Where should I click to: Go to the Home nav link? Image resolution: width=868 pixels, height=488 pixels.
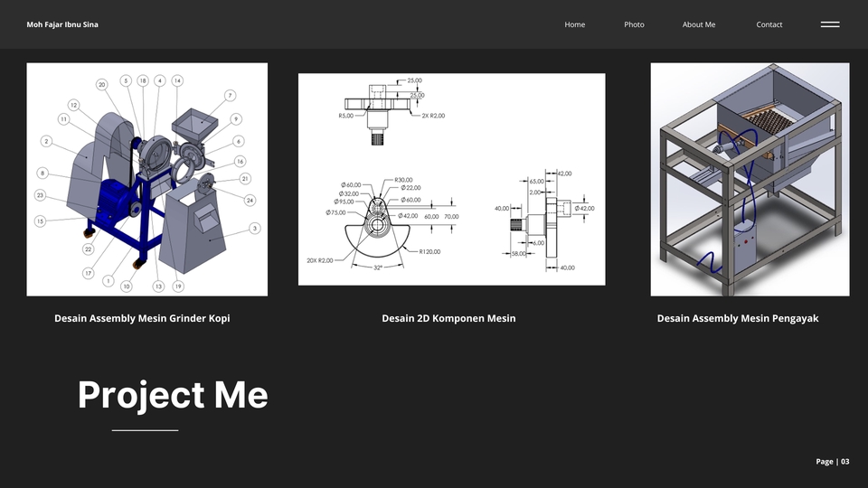click(x=575, y=24)
